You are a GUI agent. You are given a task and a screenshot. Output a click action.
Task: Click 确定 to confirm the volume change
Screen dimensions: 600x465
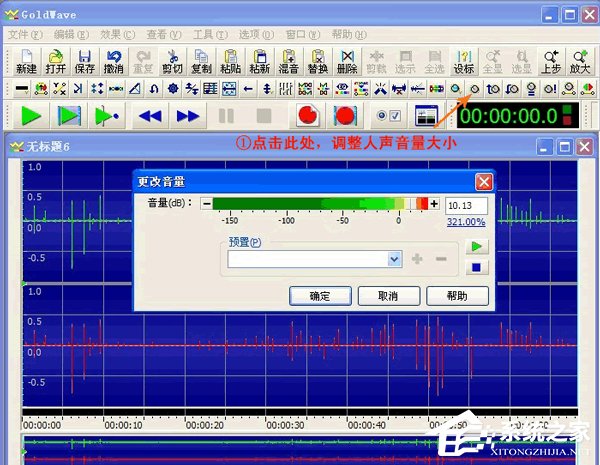pos(320,296)
